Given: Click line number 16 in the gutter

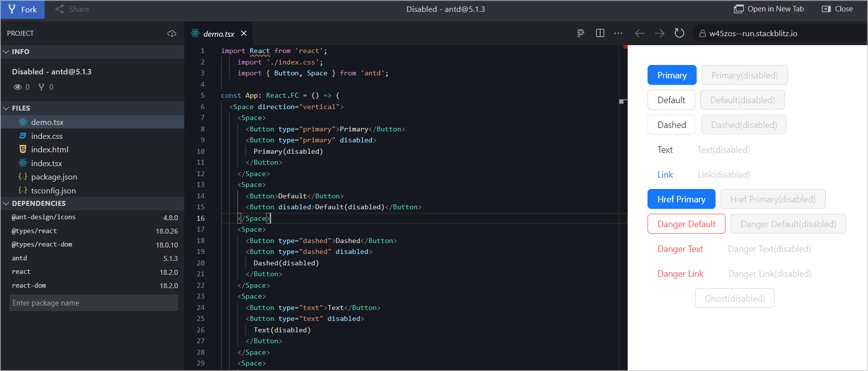Looking at the screenshot, I should coord(201,218).
